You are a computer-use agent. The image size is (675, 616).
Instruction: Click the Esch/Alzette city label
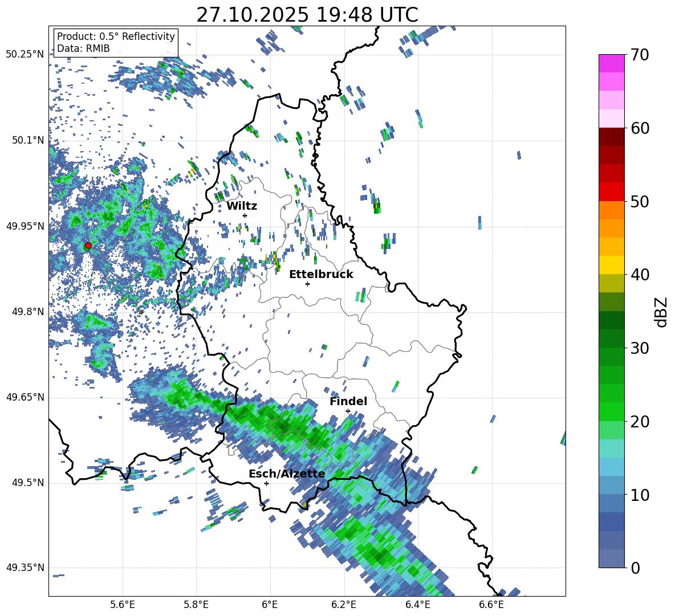(287, 474)
